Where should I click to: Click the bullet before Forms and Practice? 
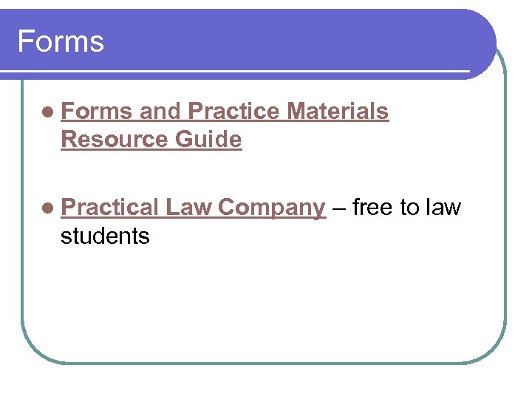[x=48, y=112]
